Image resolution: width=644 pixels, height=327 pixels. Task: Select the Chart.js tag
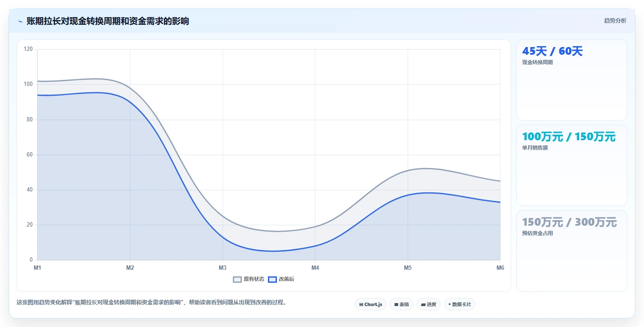[x=371, y=304]
